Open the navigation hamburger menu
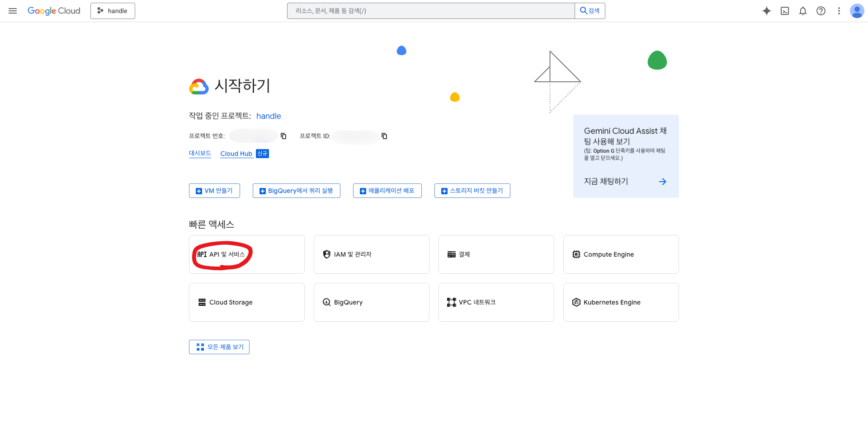The width and height of the screenshot is (868, 436). 13,11
